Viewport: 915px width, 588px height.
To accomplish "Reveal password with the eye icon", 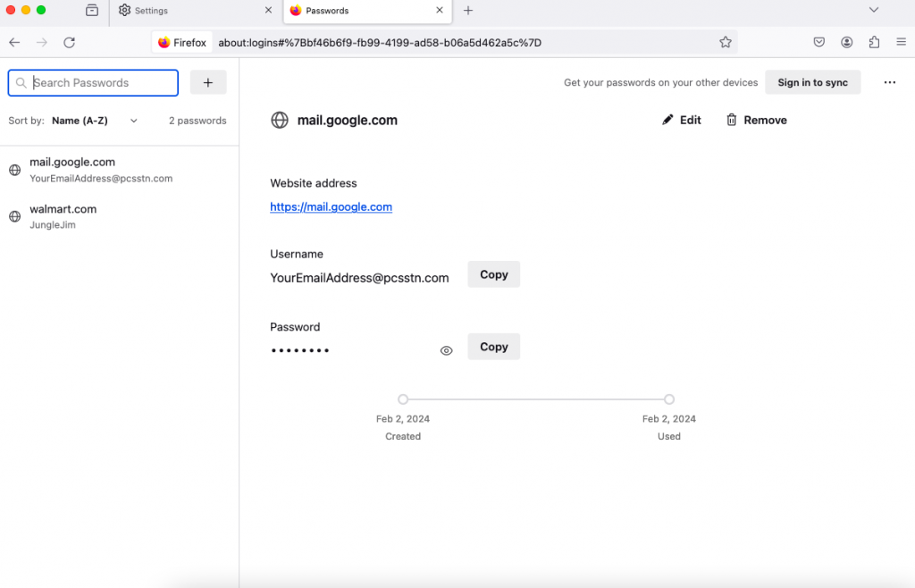I will (x=447, y=350).
